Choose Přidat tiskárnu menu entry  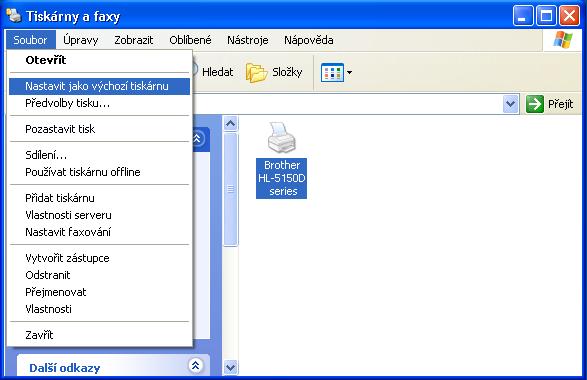(x=99, y=198)
